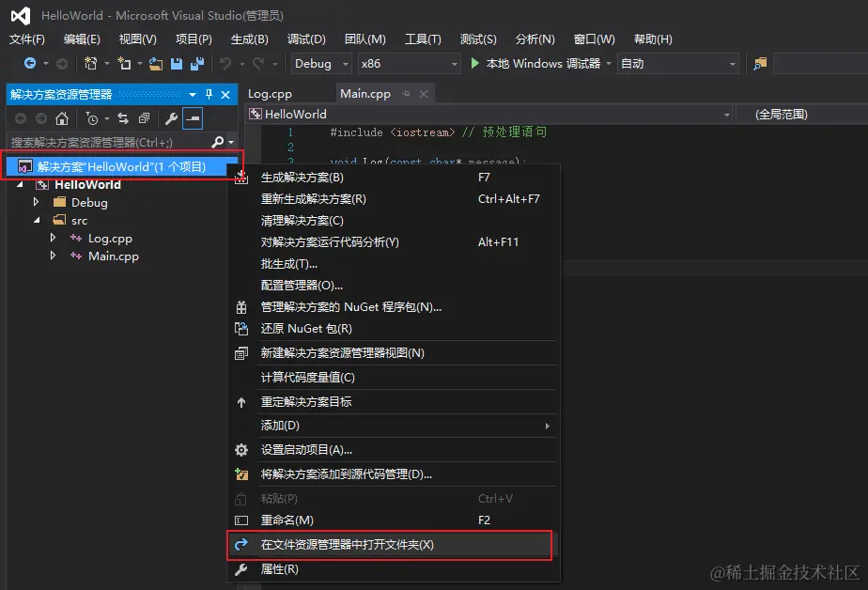Switch to the Log.cpp editor tab
Image resolution: width=868 pixels, height=590 pixels.
pyautogui.click(x=270, y=94)
